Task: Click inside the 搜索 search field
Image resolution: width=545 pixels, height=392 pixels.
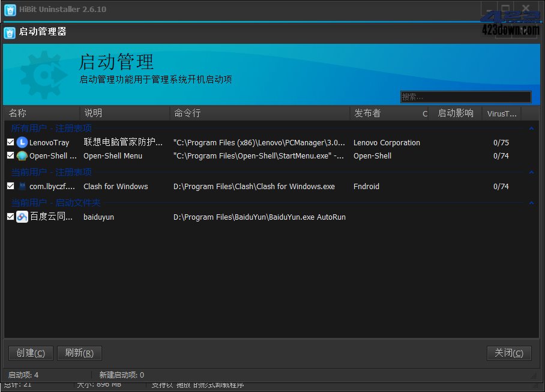Action: (x=466, y=96)
